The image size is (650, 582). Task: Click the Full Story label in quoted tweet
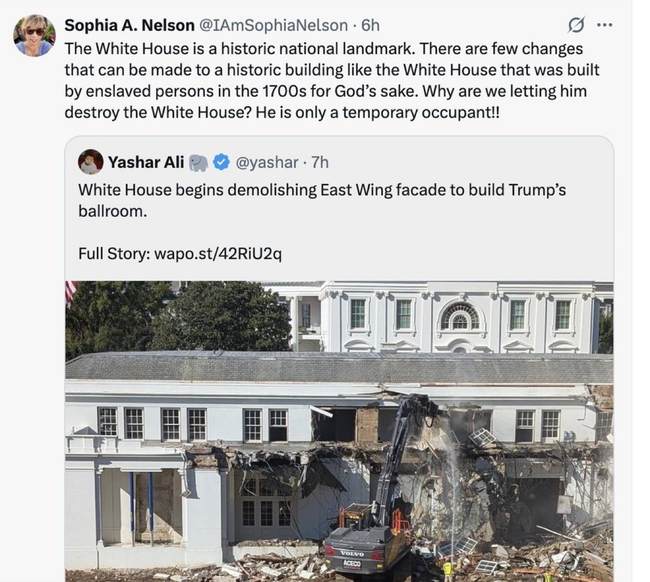114,253
